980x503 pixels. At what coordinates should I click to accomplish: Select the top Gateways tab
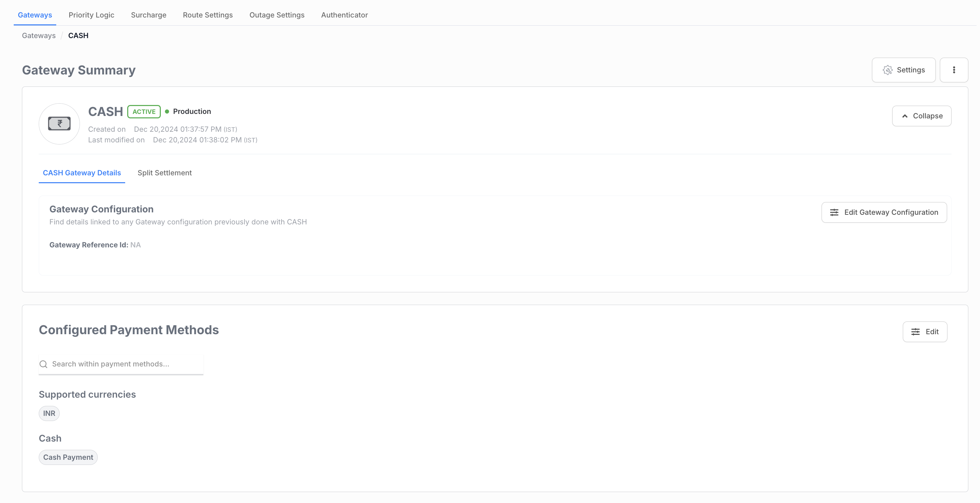coord(35,15)
